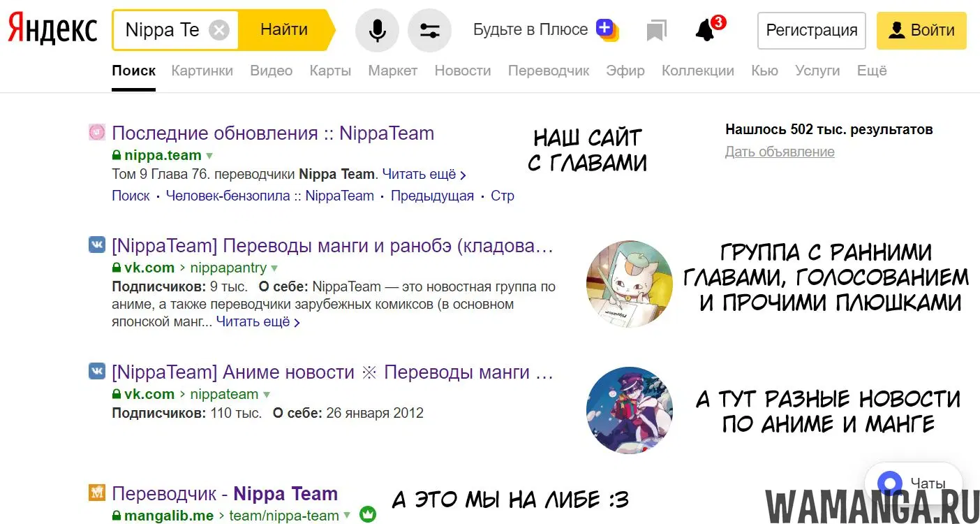Click the Стр sitelink under nippa.team
The width and height of the screenshot is (980, 524).
[503, 196]
